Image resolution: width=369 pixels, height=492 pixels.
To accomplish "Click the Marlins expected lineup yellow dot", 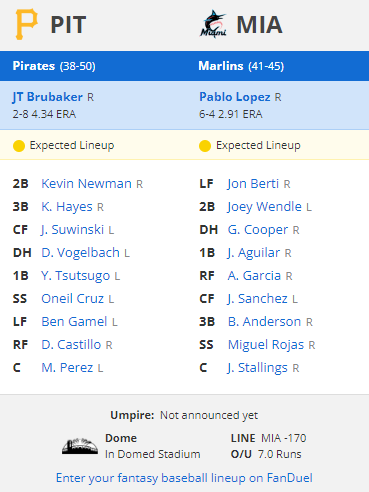I will click(x=205, y=146).
